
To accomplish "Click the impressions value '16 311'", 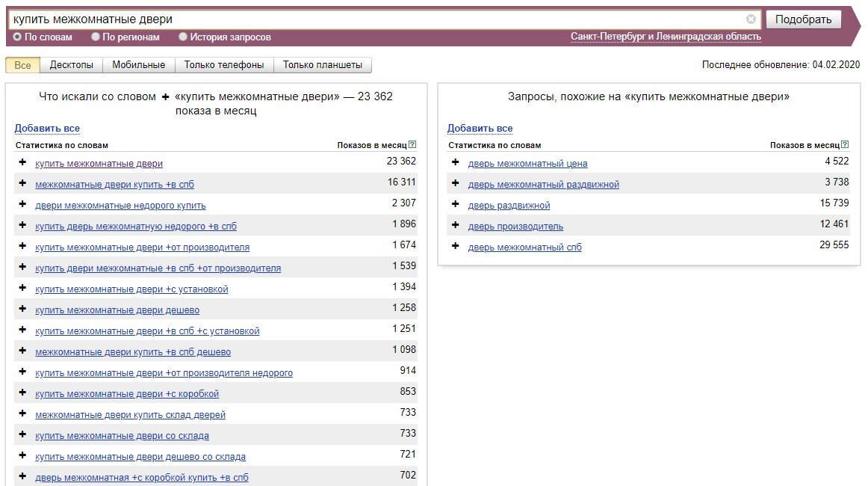I will click(401, 182).
